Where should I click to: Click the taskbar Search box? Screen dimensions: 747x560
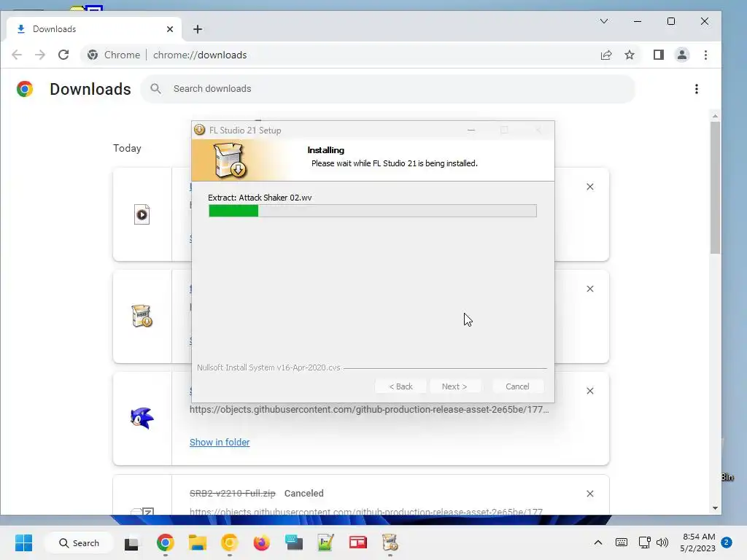point(79,542)
